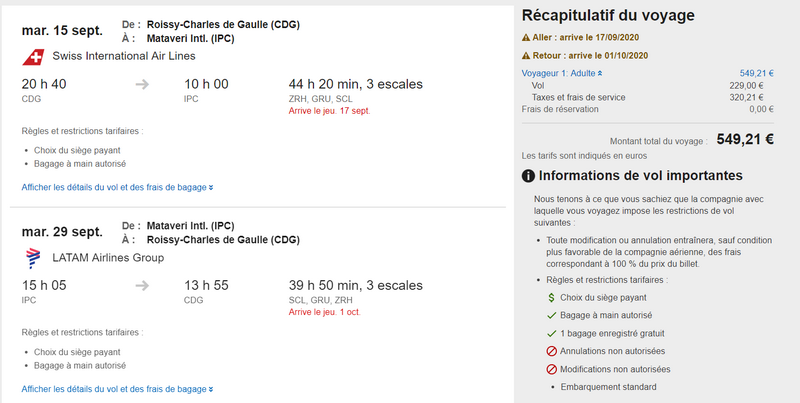
Task: Expand outbound flight details and baggage fees
Action: (117, 188)
